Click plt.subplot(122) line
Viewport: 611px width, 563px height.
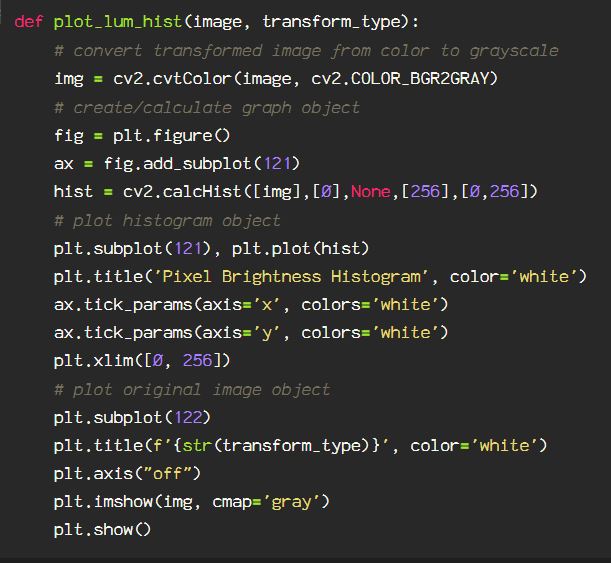click(x=133, y=417)
